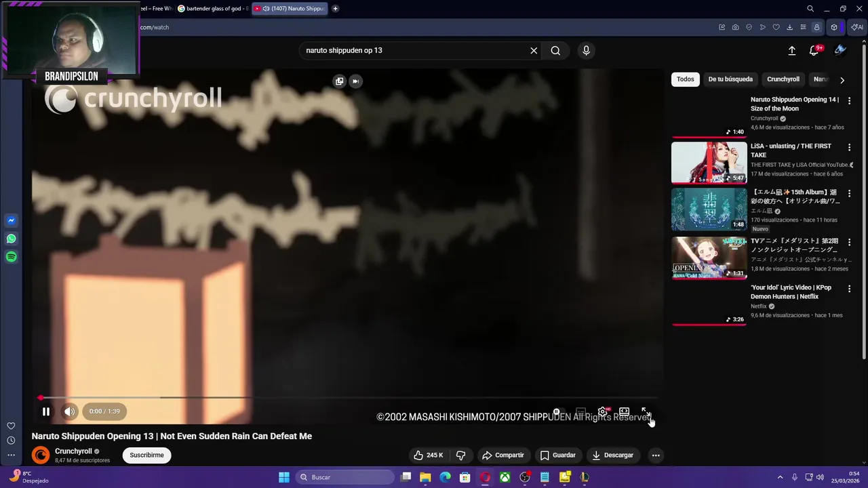Select the Todos filter chip
The image size is (868, 488).
(x=686, y=79)
